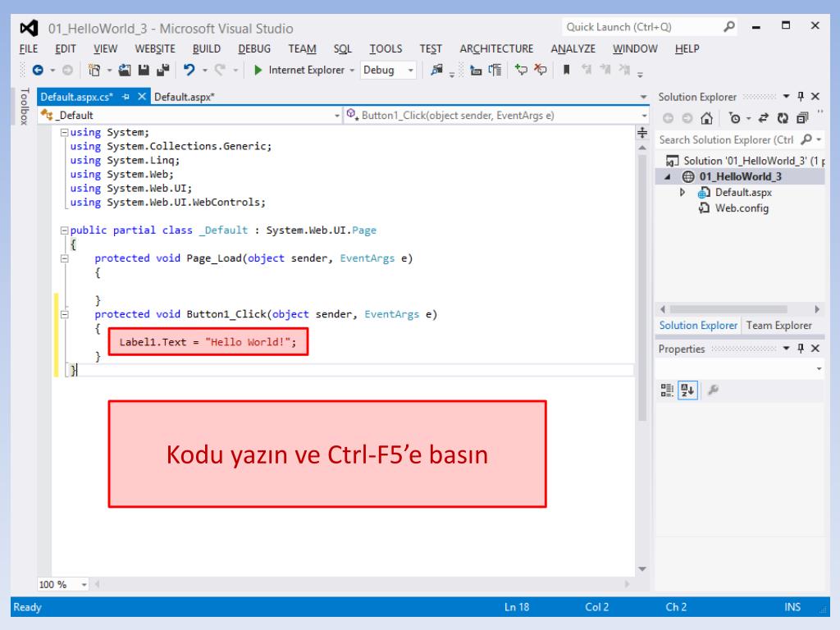Click the Pending Changes Filter clock icon
Image resolution: width=840 pixels, height=630 pixels.
735,118
